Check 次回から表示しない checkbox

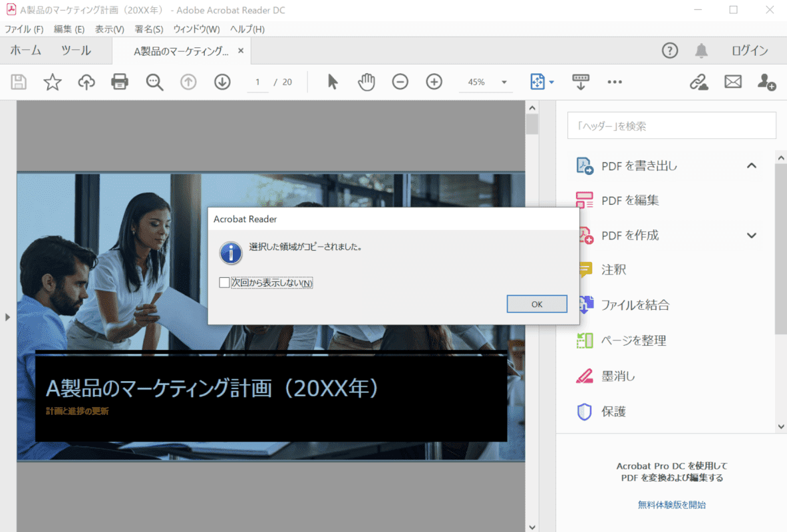224,283
